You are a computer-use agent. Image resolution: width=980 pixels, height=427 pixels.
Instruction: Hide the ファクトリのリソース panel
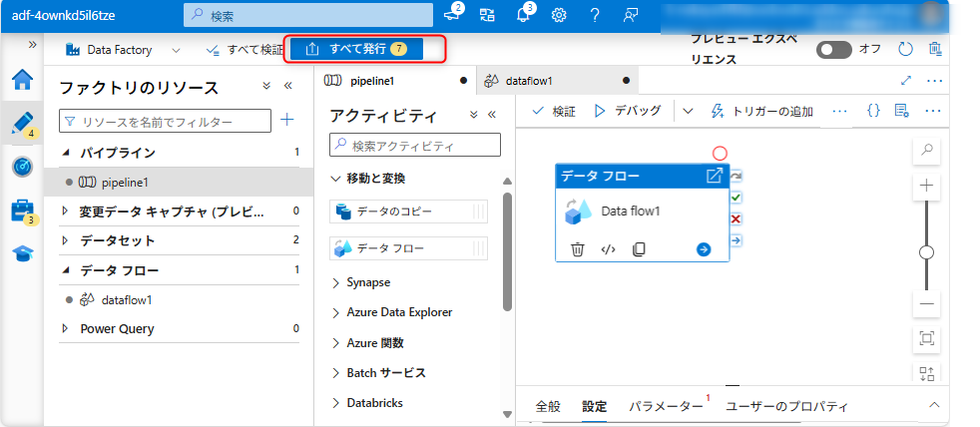tap(288, 86)
